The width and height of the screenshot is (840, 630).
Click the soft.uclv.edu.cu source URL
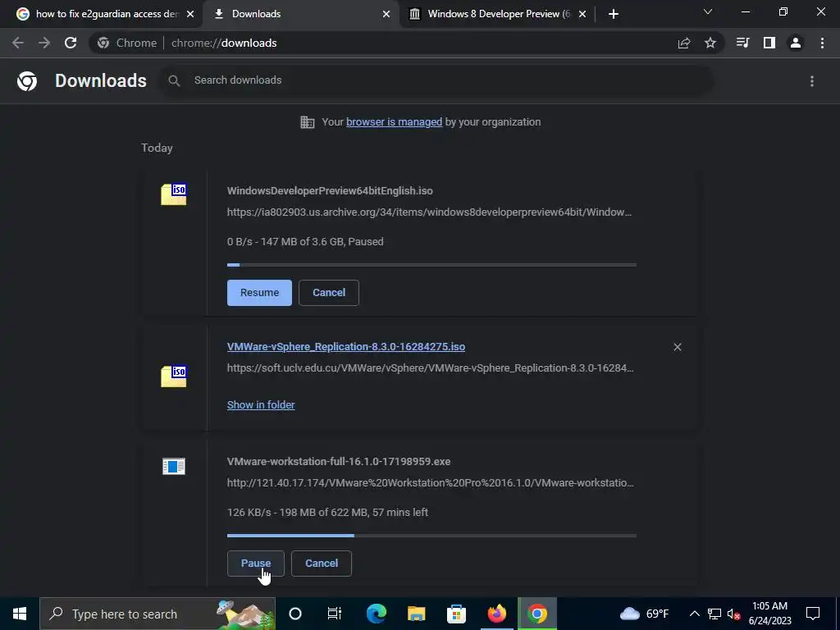[x=430, y=368]
